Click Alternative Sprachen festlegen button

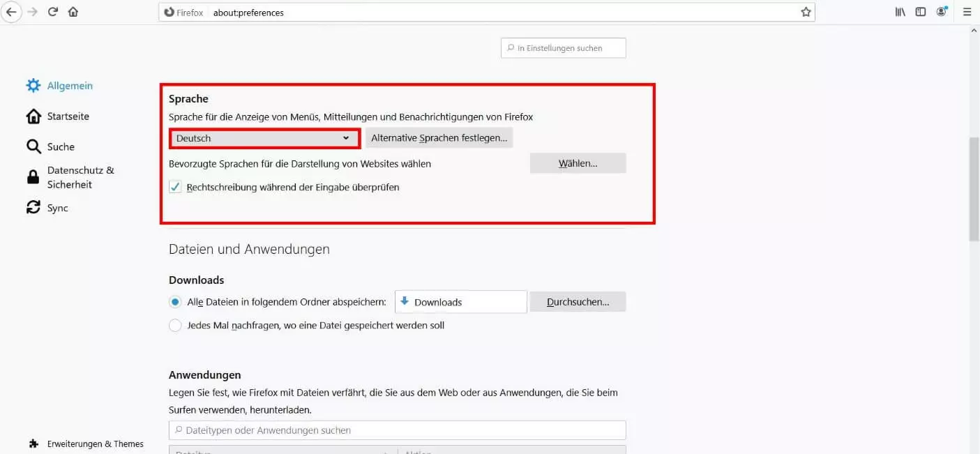(439, 138)
